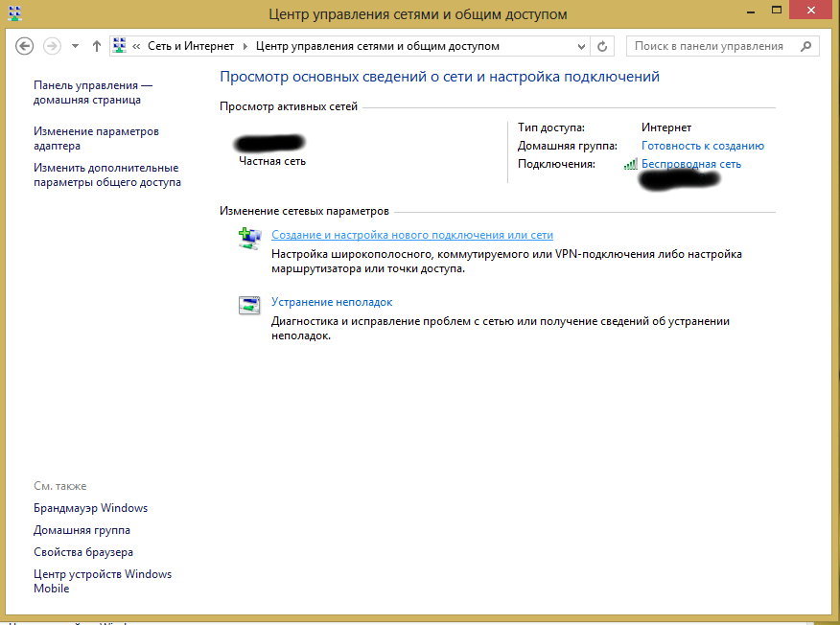Open 'Изменение параметров адаптера'
The width and height of the screenshot is (840, 625).
[x=96, y=138]
